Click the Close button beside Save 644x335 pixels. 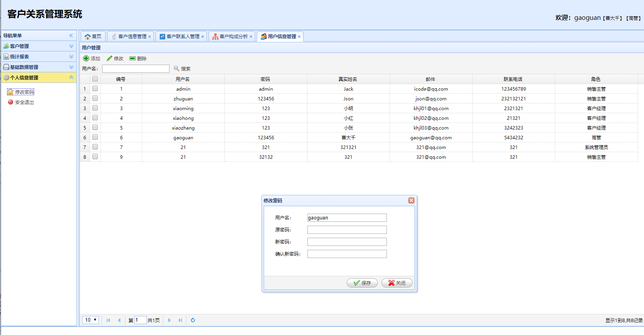397,283
